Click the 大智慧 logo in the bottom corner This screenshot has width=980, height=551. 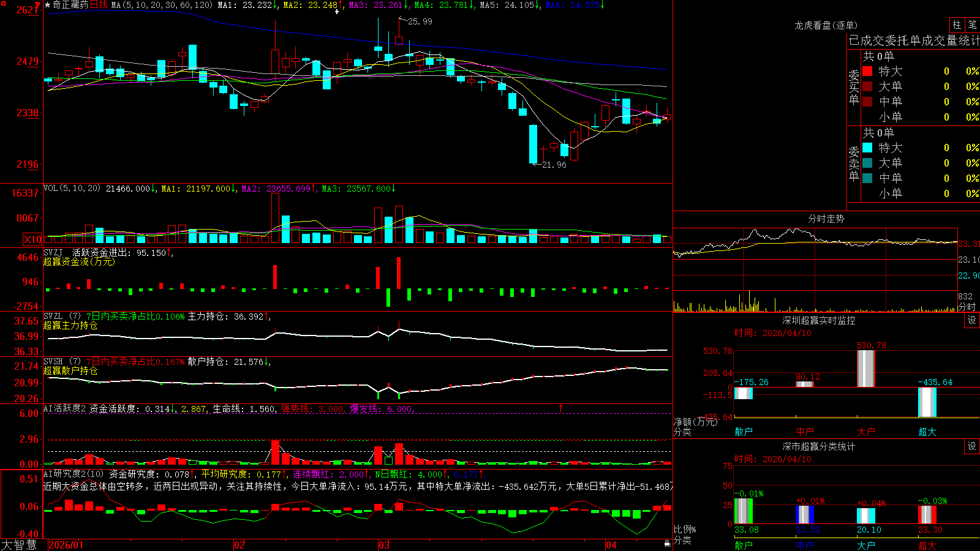19,545
